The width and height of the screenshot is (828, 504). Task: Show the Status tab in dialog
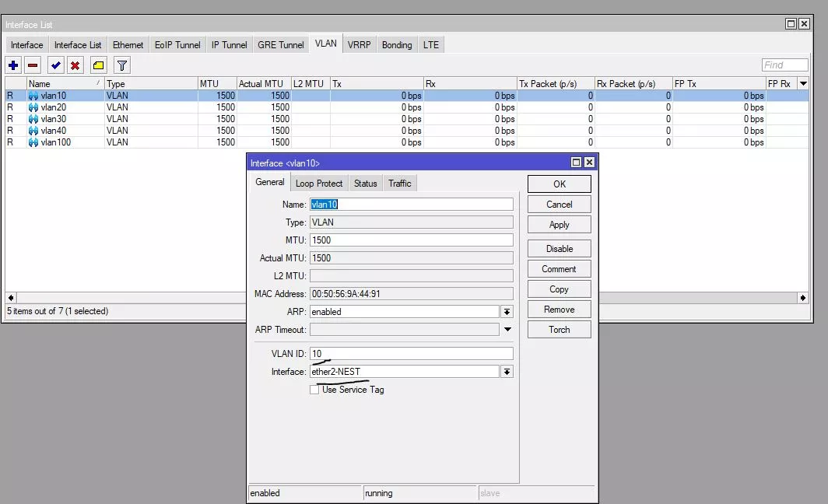click(366, 183)
